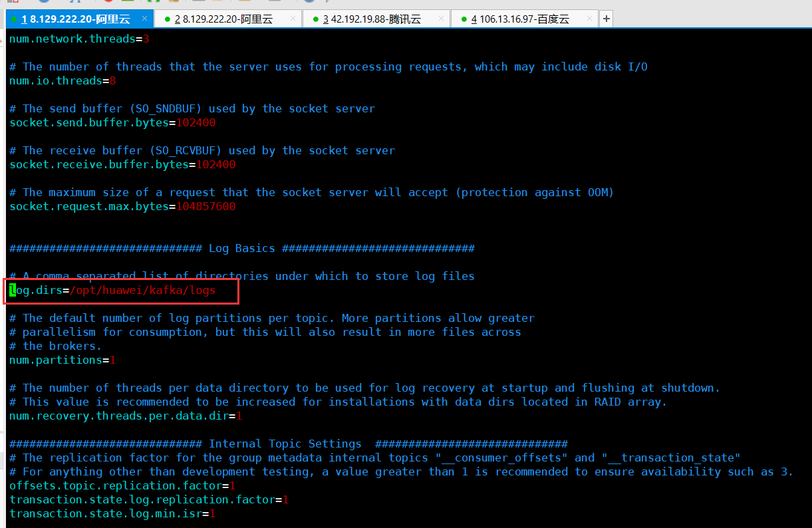Click the num.partitions=1 line
Image resolution: width=812 pixels, height=528 pixels.
pos(63,360)
